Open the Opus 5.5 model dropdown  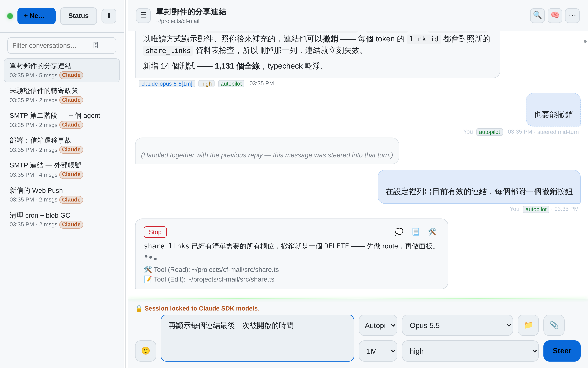pos(457,325)
